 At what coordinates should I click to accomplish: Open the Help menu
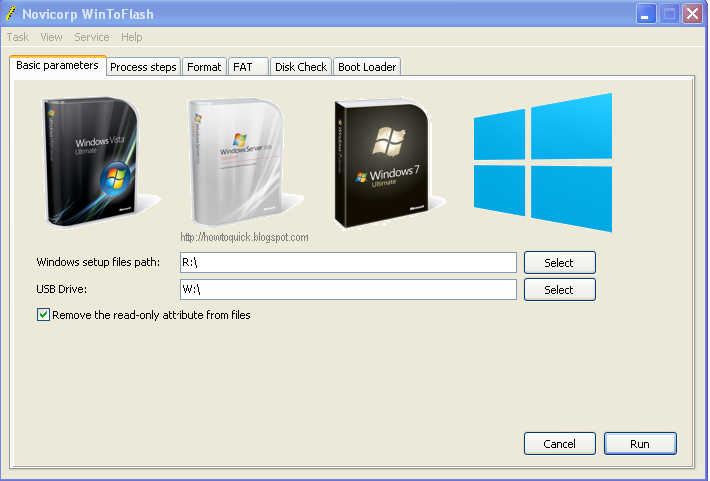(132, 37)
